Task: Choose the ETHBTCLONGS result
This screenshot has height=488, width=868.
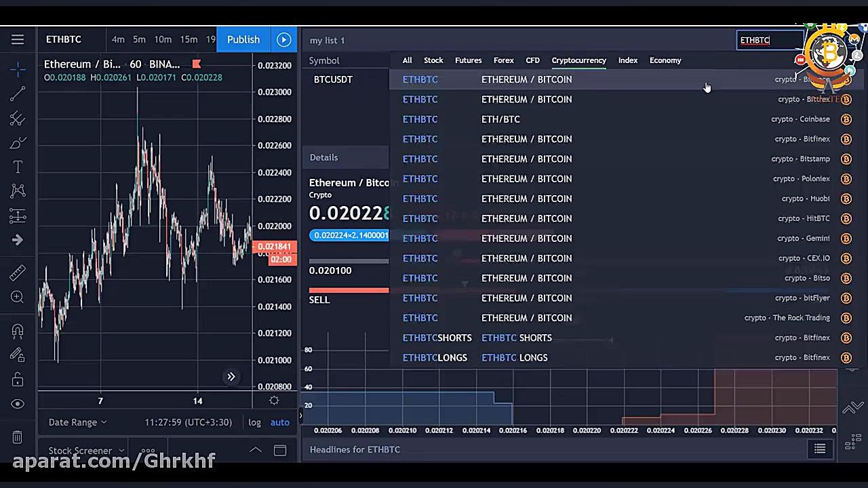Action: click(x=625, y=358)
